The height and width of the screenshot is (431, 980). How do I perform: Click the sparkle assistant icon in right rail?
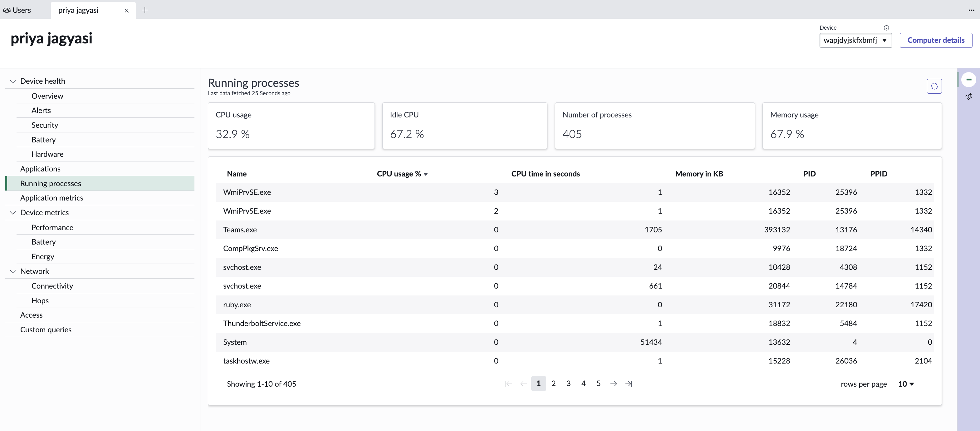pyautogui.click(x=968, y=97)
